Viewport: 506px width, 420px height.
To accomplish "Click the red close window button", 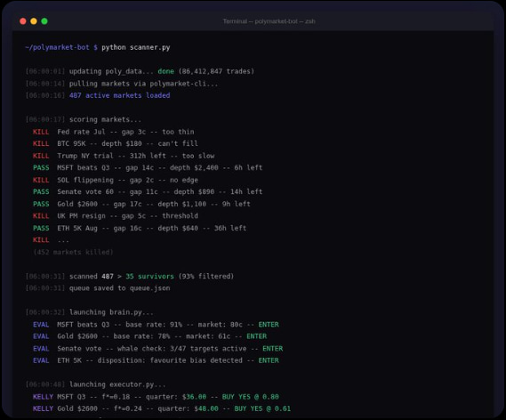I will coord(23,21).
